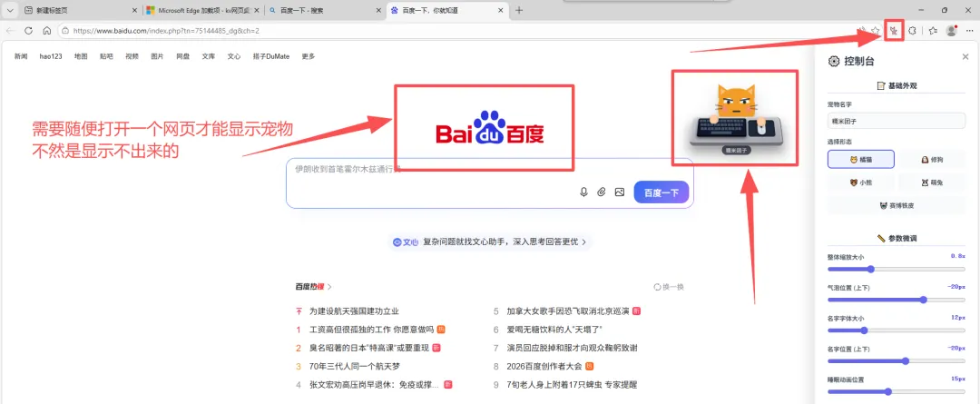The height and width of the screenshot is (404, 980).
Task: Select the 小熊 pet form
Action: pos(860,182)
